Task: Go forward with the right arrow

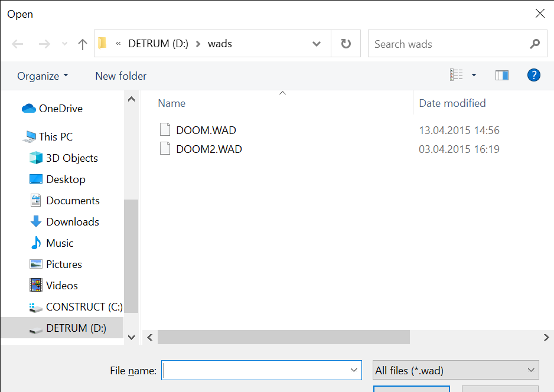Action: [44, 44]
